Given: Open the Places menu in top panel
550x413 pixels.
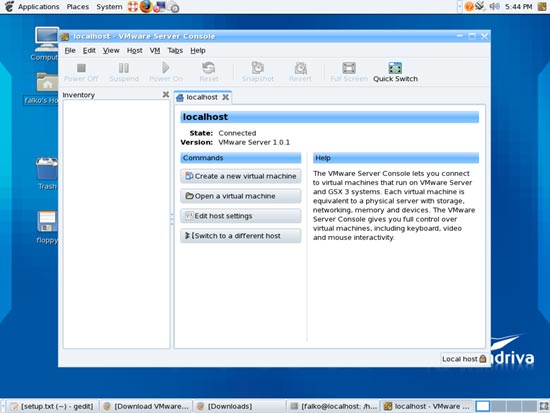Looking at the screenshot, I should coord(78,7).
